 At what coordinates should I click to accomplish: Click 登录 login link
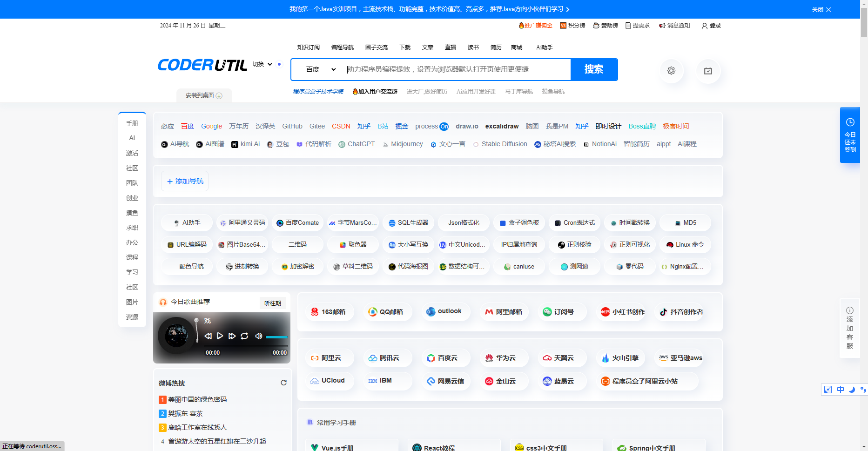coord(711,26)
